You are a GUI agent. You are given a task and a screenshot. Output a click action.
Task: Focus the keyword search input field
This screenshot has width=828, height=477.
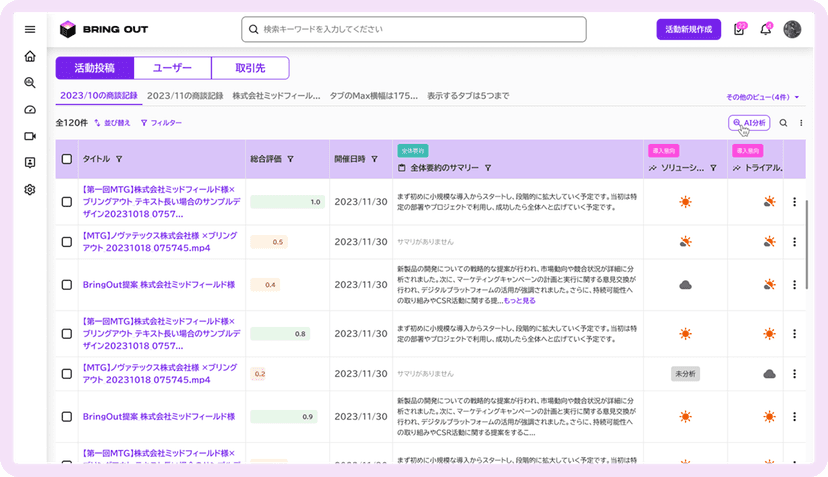pyautogui.click(x=413, y=30)
